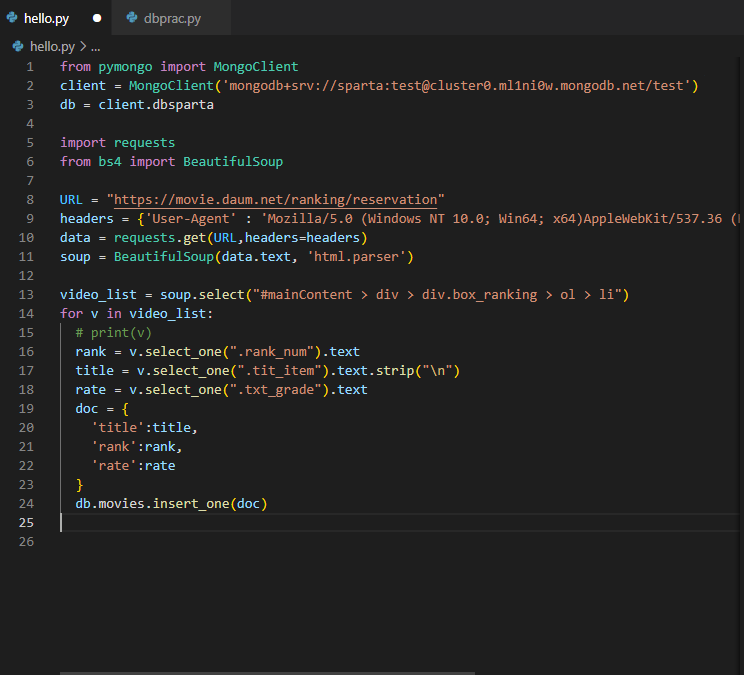Image resolution: width=744 pixels, height=675 pixels.
Task: Click 'db.movies.insert_one(doc)' line
Action: [171, 503]
